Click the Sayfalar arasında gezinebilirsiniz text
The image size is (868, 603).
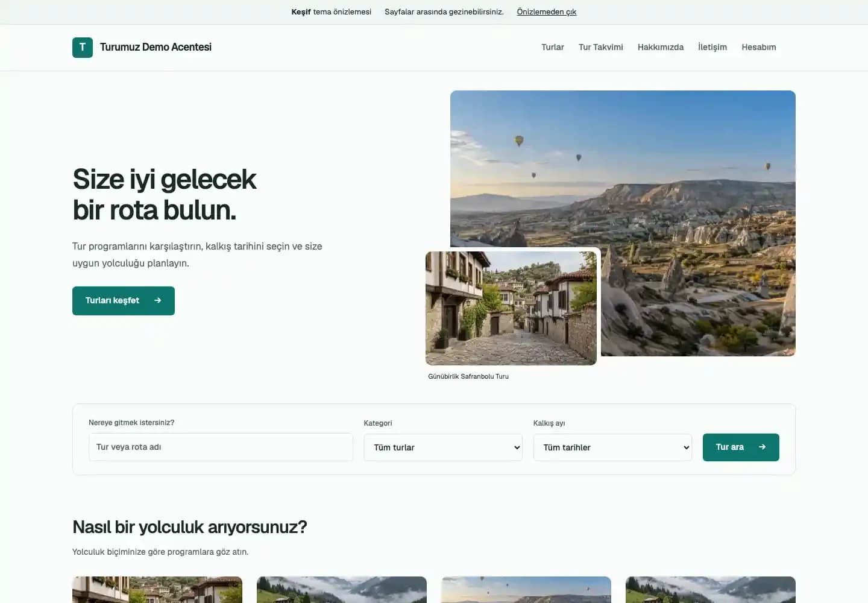pos(444,12)
